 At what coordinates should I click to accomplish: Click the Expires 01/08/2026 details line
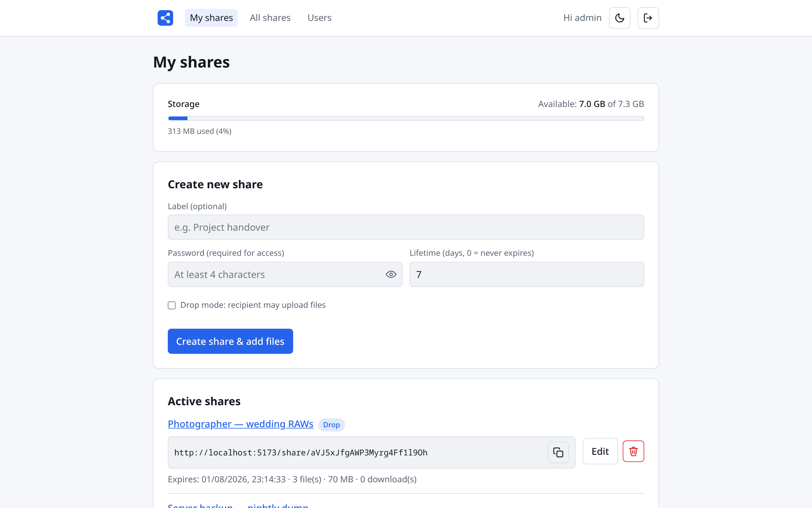point(292,479)
